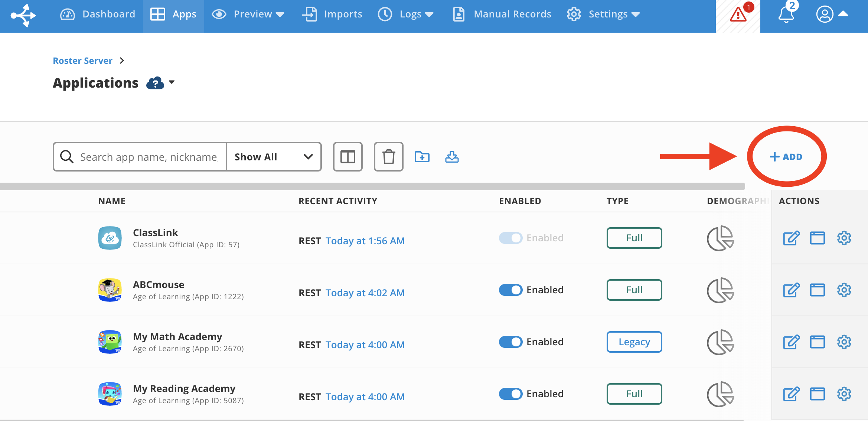The image size is (868, 421).
Task: Open ABCmouse activity Today at 4:02 AM
Action: coord(365,293)
